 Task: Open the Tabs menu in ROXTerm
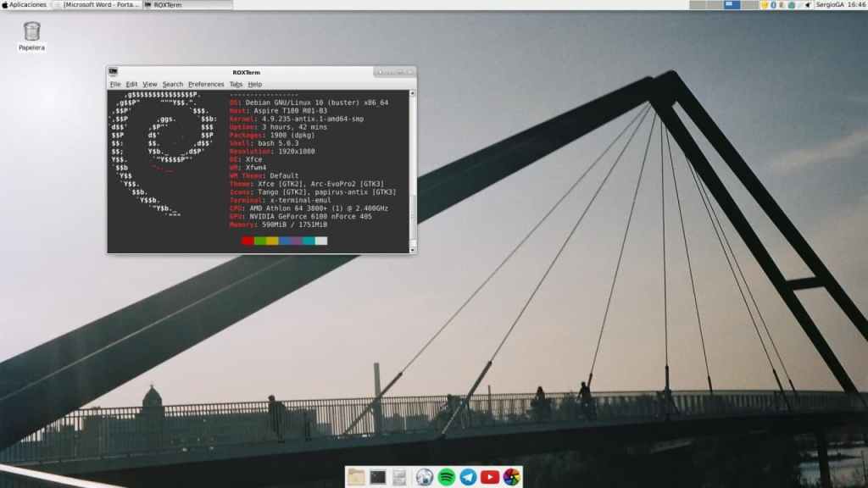point(236,85)
